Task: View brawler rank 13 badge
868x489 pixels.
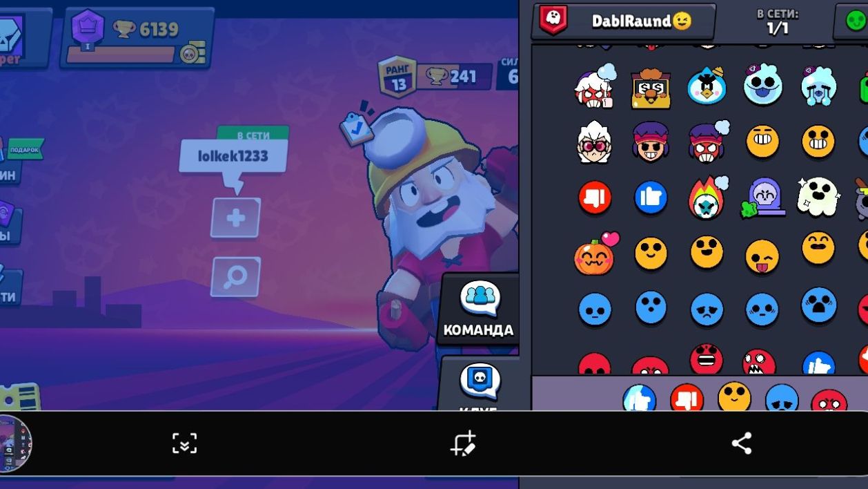Action: click(x=397, y=77)
